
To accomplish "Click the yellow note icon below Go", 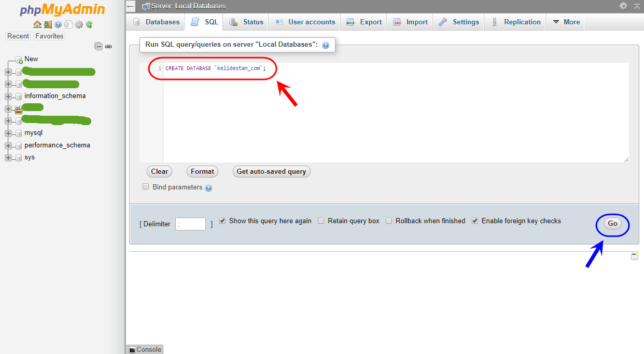I will coord(635,256).
